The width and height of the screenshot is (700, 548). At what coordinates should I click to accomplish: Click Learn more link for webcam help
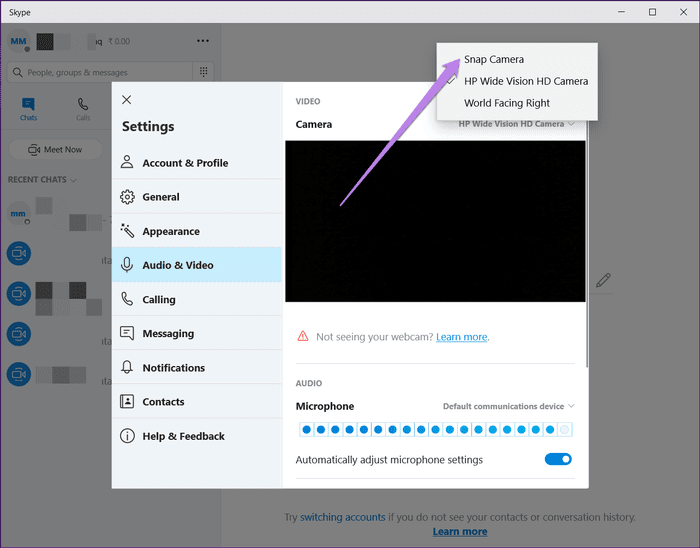461,337
